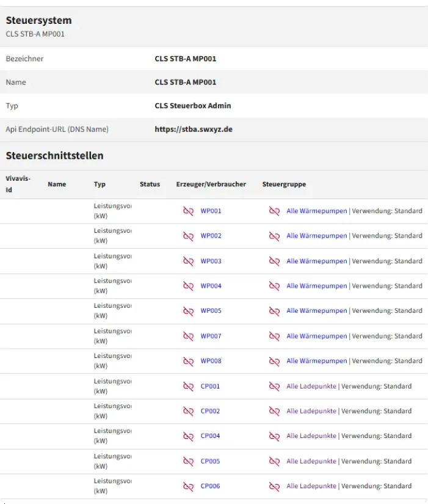Open the CP002 charge point link

click(210, 411)
